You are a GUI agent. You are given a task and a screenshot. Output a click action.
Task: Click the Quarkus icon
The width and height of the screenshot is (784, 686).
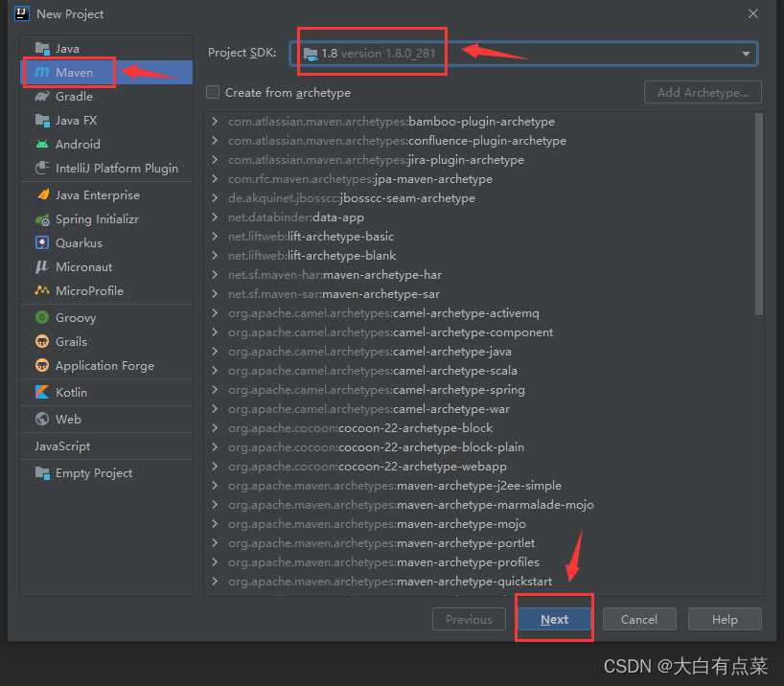click(42, 242)
